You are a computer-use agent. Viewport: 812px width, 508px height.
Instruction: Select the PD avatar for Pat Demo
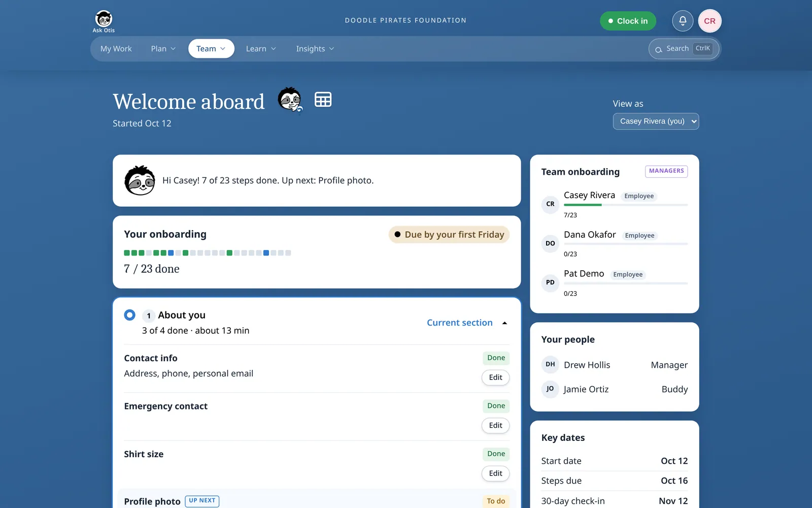click(x=550, y=282)
